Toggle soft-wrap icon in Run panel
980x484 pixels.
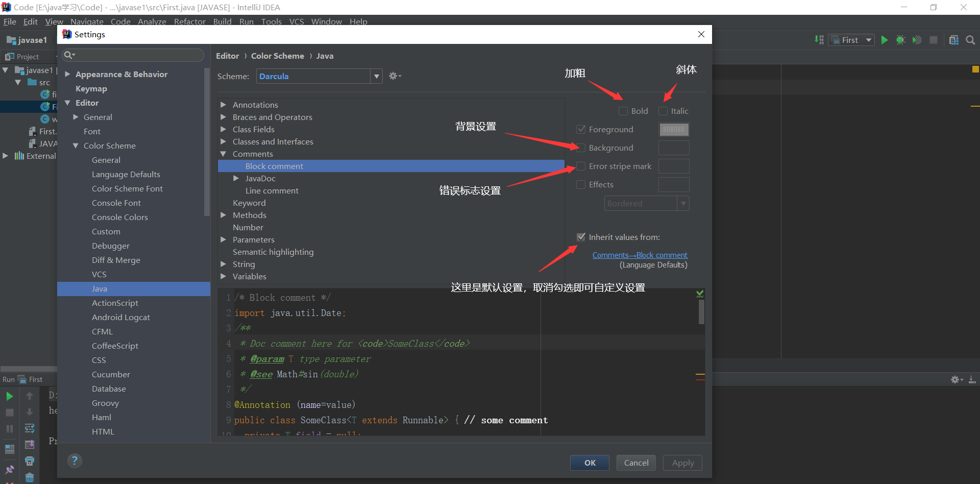tap(30, 428)
